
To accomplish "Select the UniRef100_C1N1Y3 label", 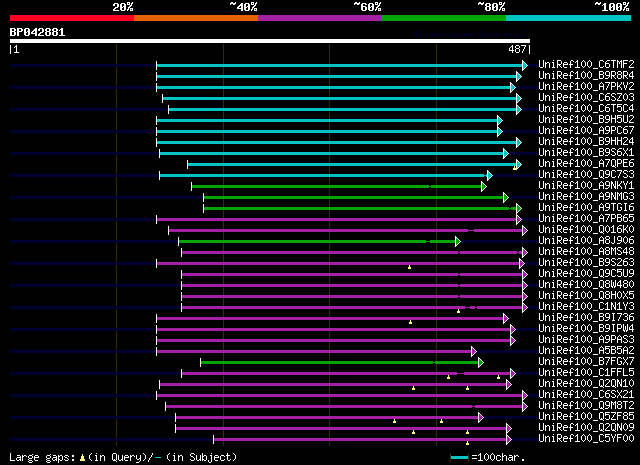I will [x=586, y=307].
